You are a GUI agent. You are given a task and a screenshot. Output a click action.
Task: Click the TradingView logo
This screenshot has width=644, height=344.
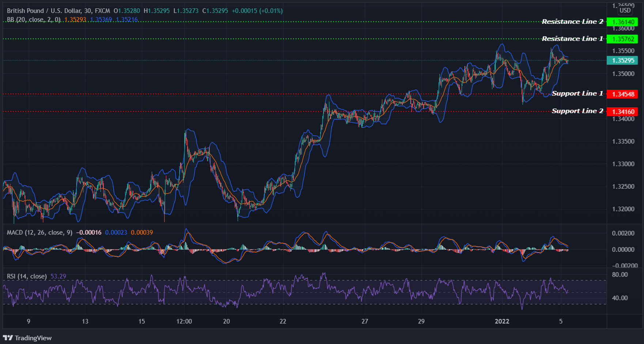pyautogui.click(x=27, y=338)
